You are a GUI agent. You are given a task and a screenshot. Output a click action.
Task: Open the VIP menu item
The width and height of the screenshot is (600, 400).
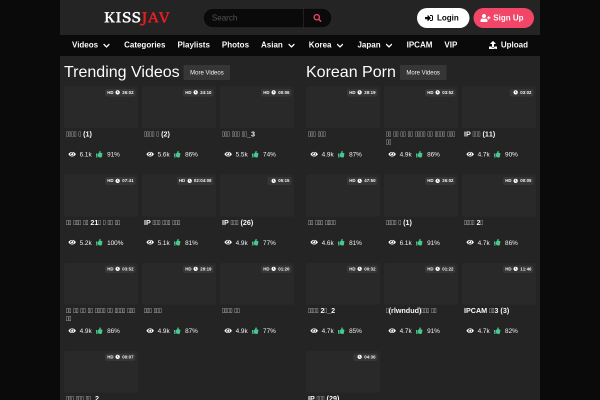[x=451, y=45]
